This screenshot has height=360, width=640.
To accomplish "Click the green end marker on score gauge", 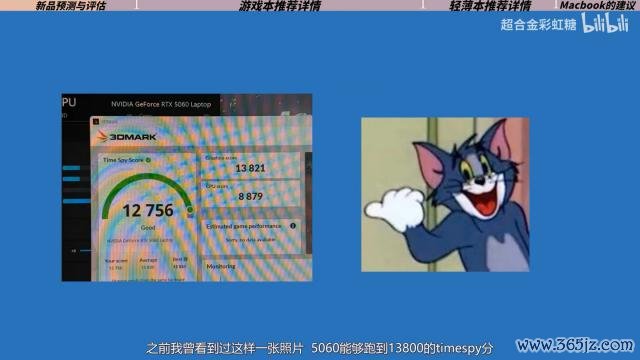I will coord(190,210).
